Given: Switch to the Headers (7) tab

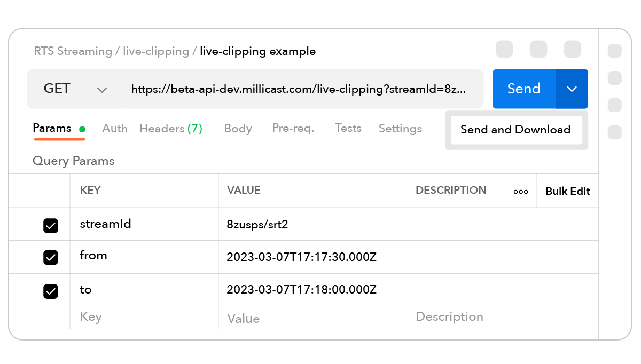Looking at the screenshot, I should [170, 128].
